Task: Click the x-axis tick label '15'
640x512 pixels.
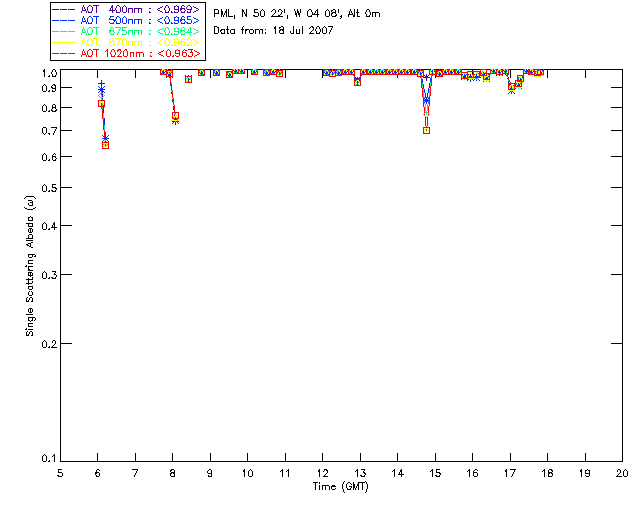Action: click(435, 473)
